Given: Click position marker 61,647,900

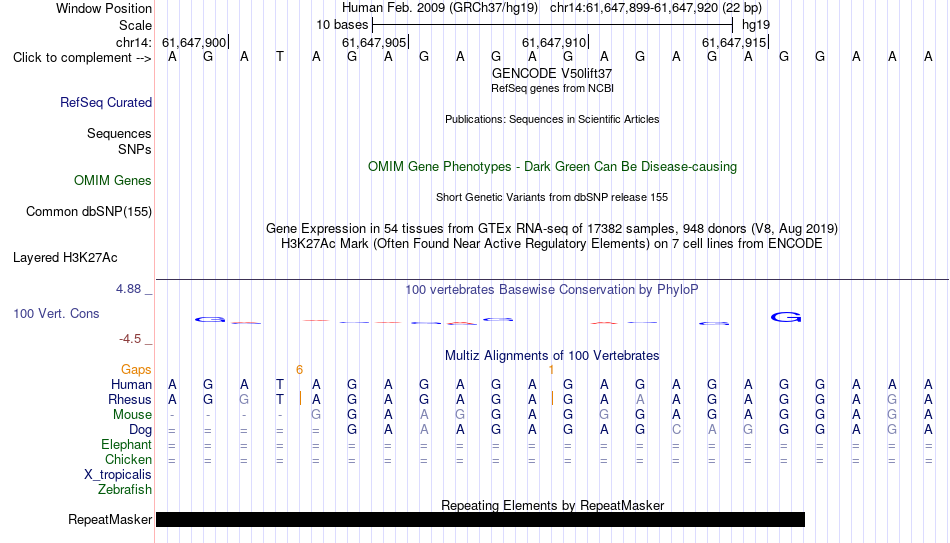Looking at the screenshot, I should tap(194, 42).
